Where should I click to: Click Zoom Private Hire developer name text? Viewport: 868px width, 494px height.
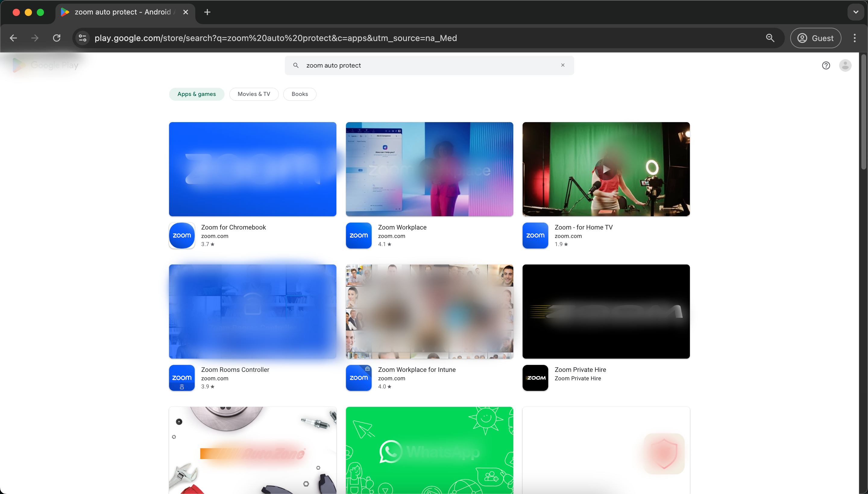577,379
